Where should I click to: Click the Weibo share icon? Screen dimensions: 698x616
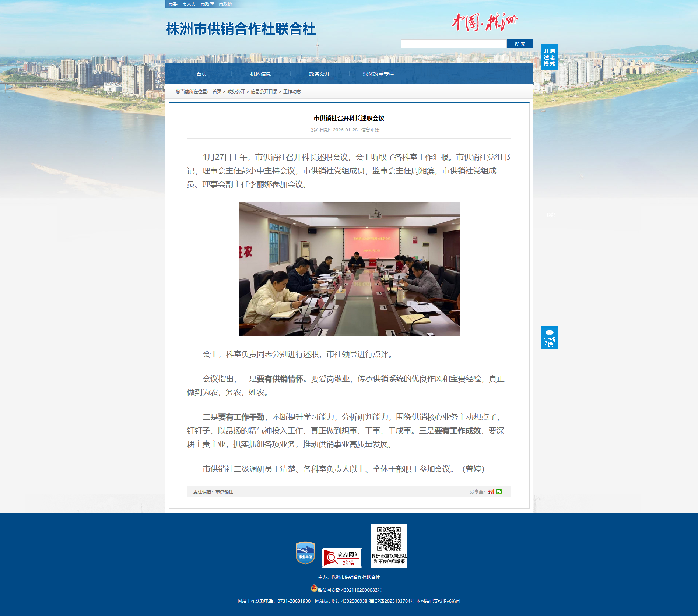coord(490,492)
